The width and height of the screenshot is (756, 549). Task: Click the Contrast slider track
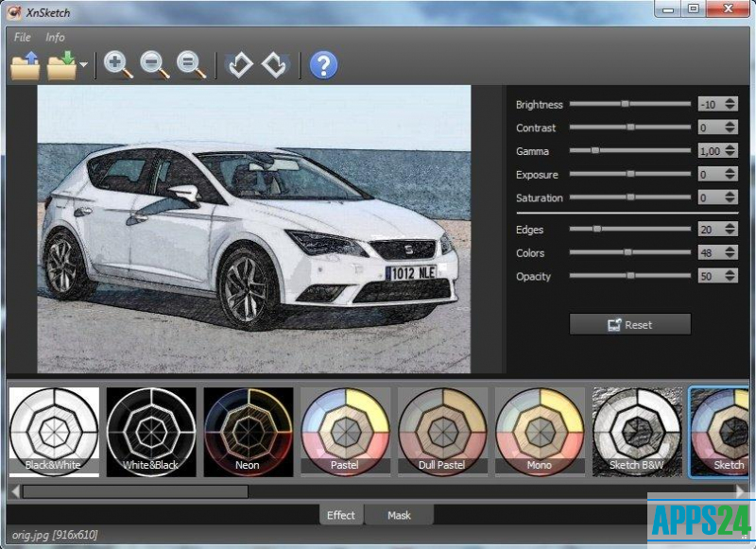(x=630, y=128)
